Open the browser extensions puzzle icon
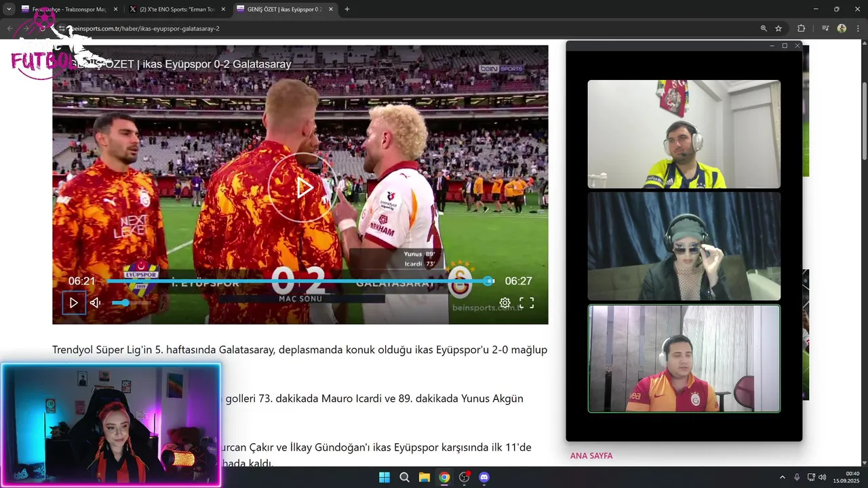Viewport: 868px width, 488px height. click(802, 28)
